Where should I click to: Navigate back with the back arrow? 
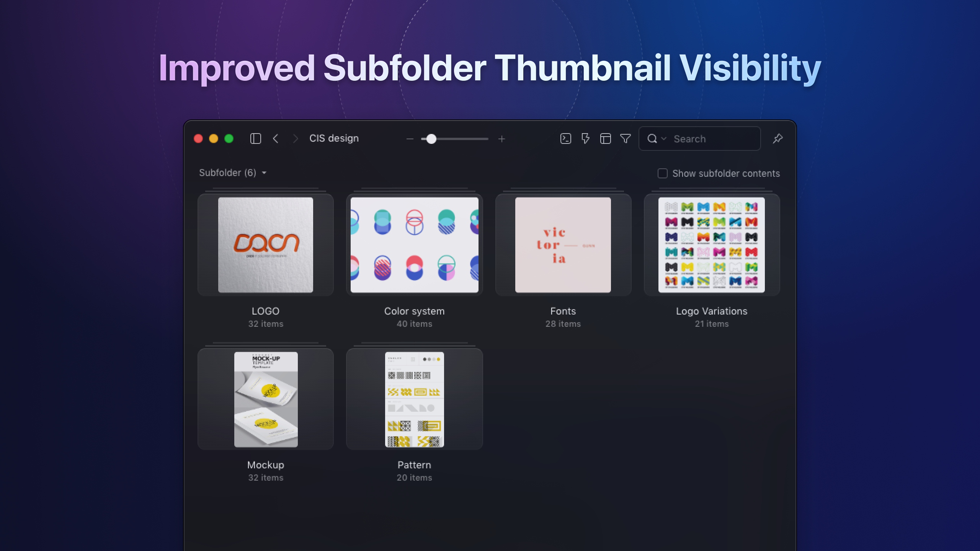coord(276,139)
